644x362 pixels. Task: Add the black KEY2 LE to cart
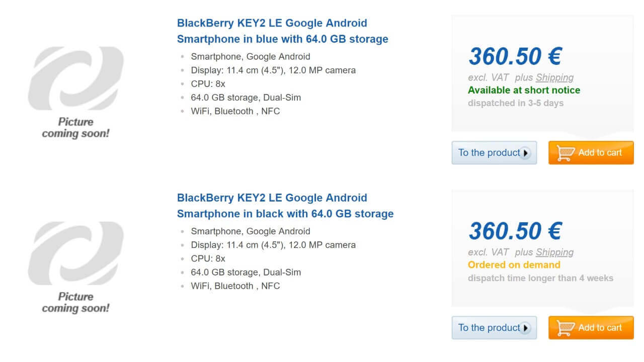click(600, 328)
